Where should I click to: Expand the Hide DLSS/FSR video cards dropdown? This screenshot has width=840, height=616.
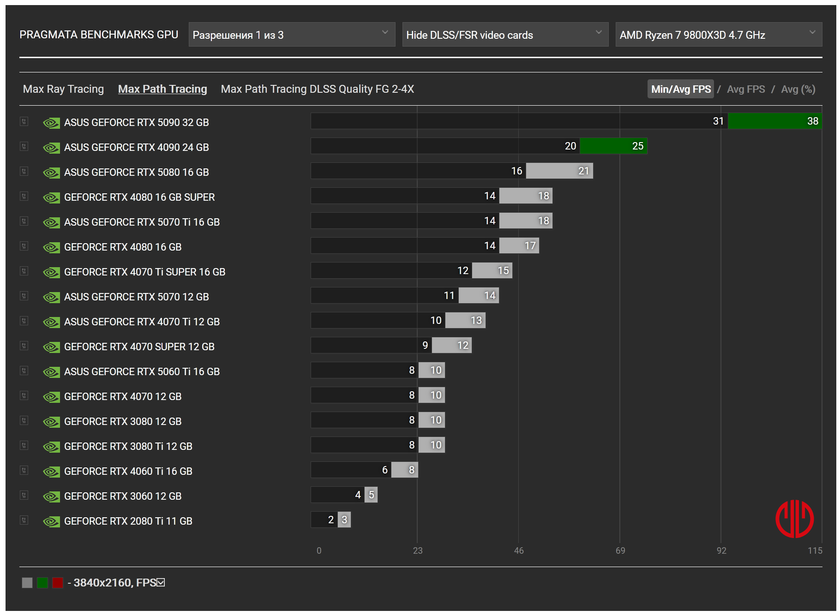[x=505, y=35]
